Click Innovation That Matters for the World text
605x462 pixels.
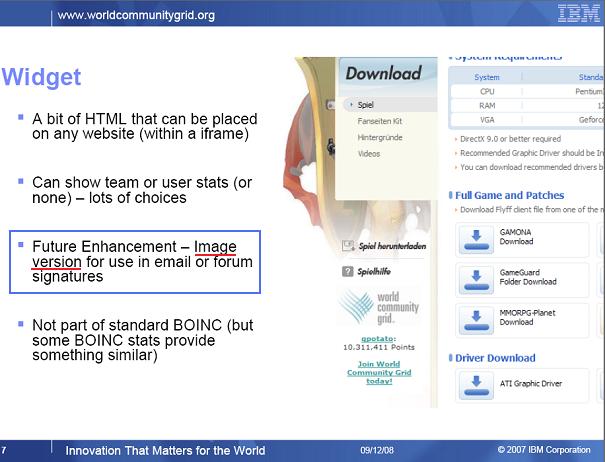click(x=165, y=450)
